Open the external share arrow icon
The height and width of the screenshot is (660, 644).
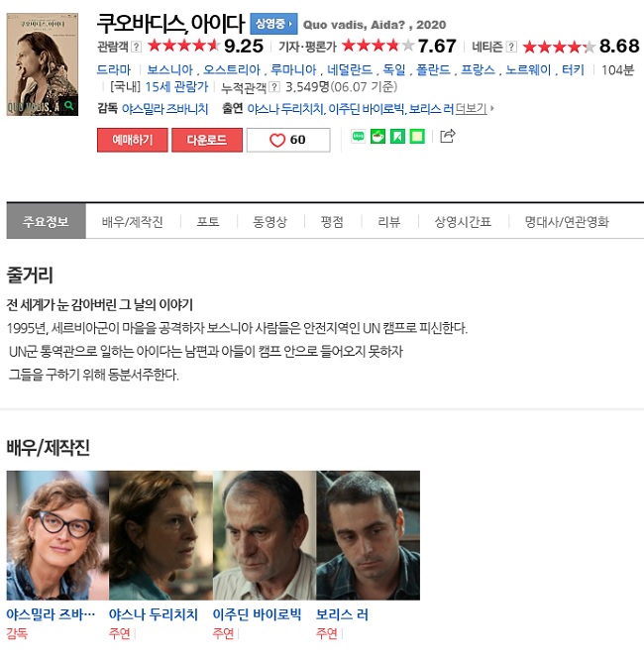click(x=447, y=136)
